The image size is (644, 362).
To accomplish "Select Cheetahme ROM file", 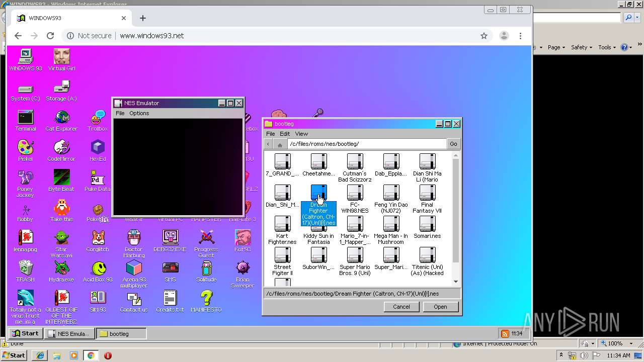I will (318, 165).
